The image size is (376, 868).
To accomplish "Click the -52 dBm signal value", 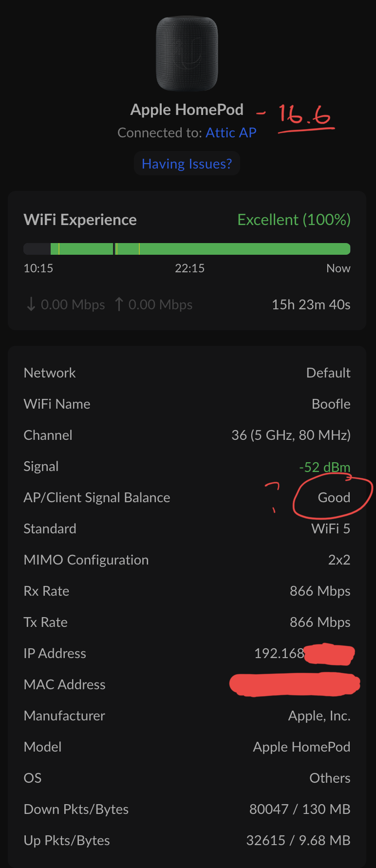I will point(325,467).
